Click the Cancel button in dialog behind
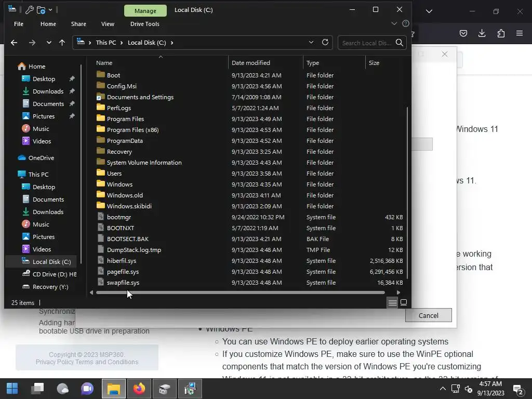Image resolution: width=532 pixels, height=399 pixels. 428,315
